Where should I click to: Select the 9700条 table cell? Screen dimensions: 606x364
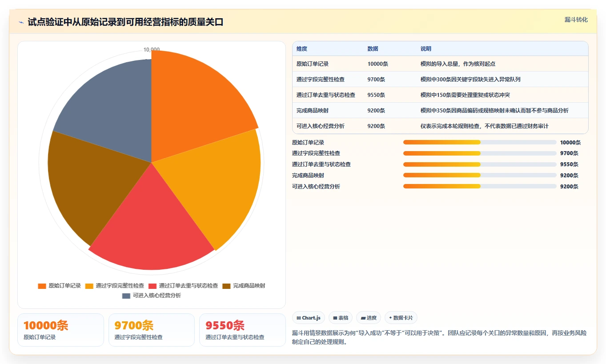tap(377, 80)
